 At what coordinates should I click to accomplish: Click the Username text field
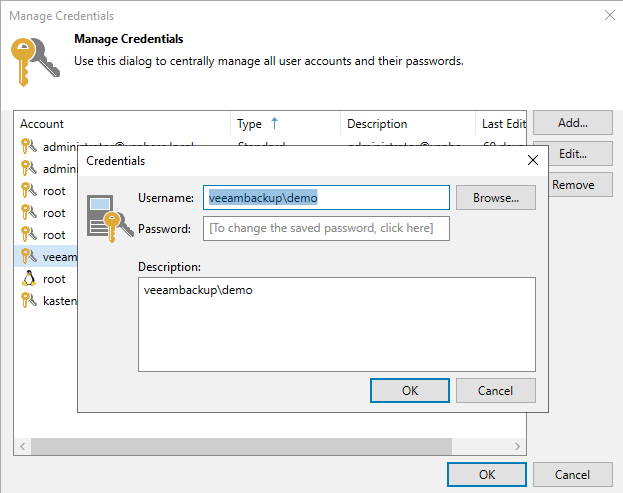click(x=326, y=198)
